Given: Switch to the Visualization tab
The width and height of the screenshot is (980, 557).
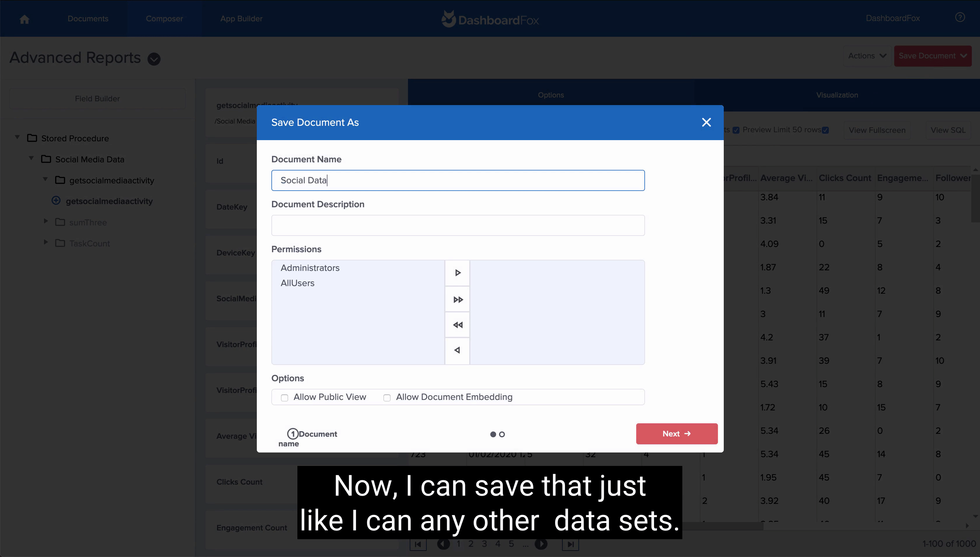Looking at the screenshot, I should [x=837, y=95].
